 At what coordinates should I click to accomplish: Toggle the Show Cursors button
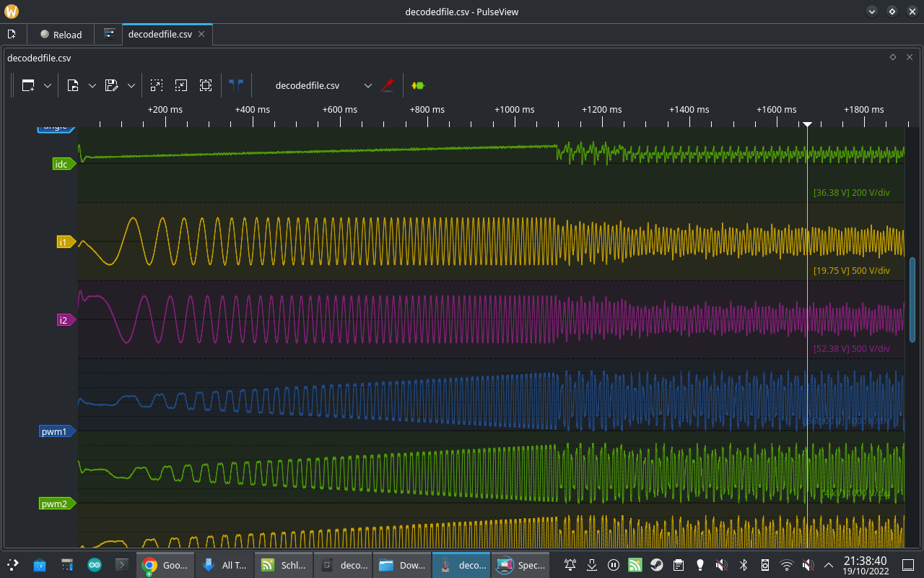point(236,85)
